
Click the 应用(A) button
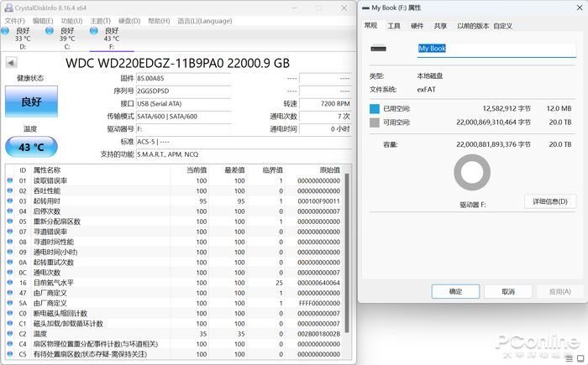(x=560, y=291)
